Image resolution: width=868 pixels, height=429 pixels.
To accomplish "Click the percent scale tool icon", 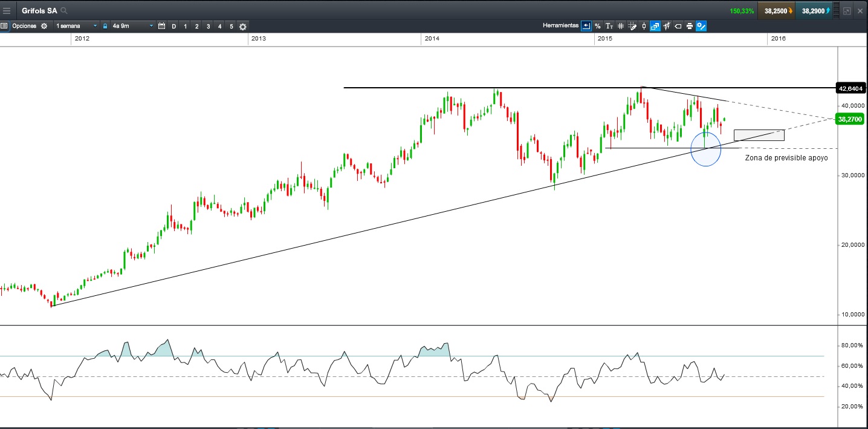I will (x=597, y=26).
